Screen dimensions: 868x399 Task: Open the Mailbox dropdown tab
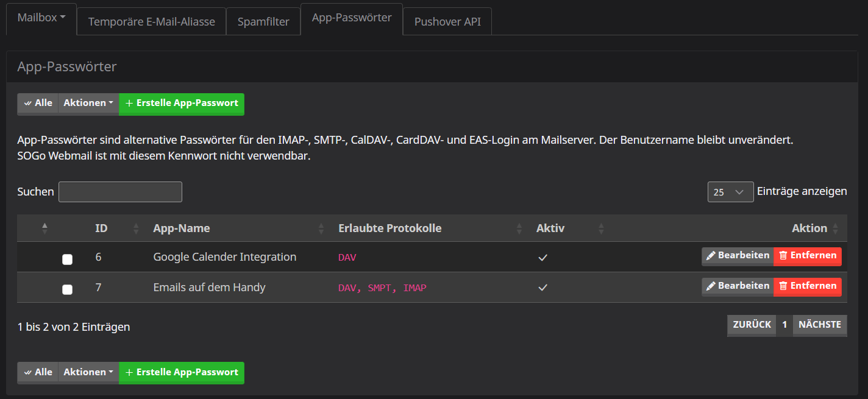(41, 18)
